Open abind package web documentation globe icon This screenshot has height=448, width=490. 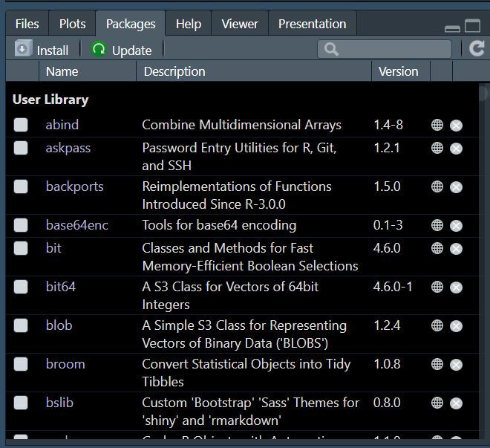[437, 125]
